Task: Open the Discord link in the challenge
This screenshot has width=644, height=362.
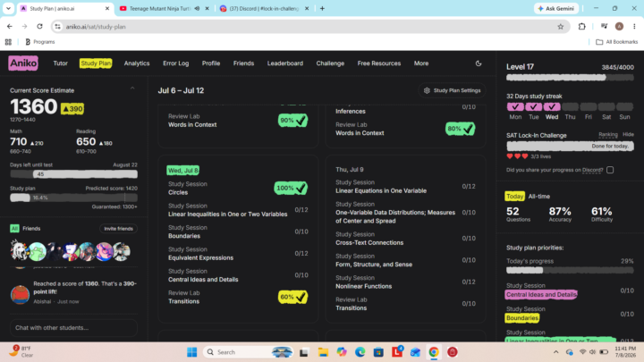Action: point(592,170)
